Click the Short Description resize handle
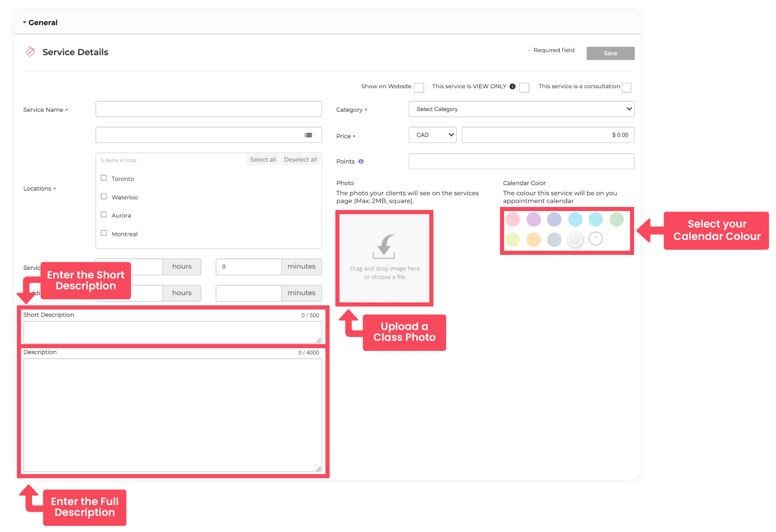Image resolution: width=776 pixels, height=532 pixels. tap(318, 340)
